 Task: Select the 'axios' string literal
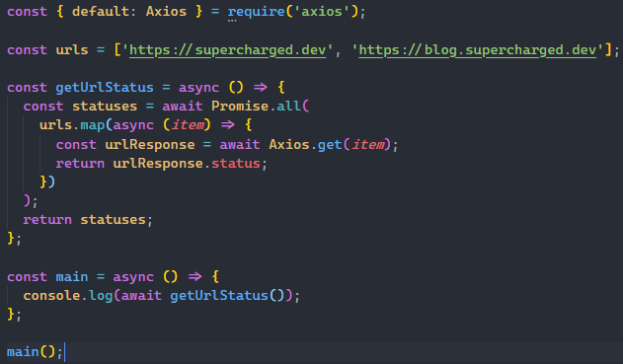point(322,12)
